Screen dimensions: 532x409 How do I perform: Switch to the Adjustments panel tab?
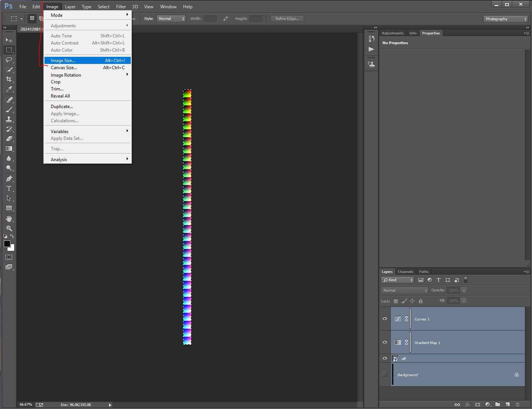pos(393,33)
